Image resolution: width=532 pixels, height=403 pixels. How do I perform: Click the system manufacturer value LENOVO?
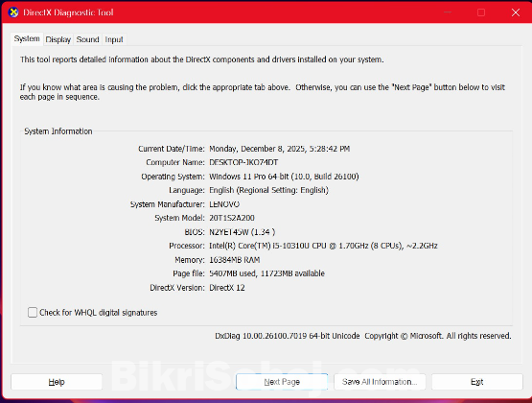(224, 204)
